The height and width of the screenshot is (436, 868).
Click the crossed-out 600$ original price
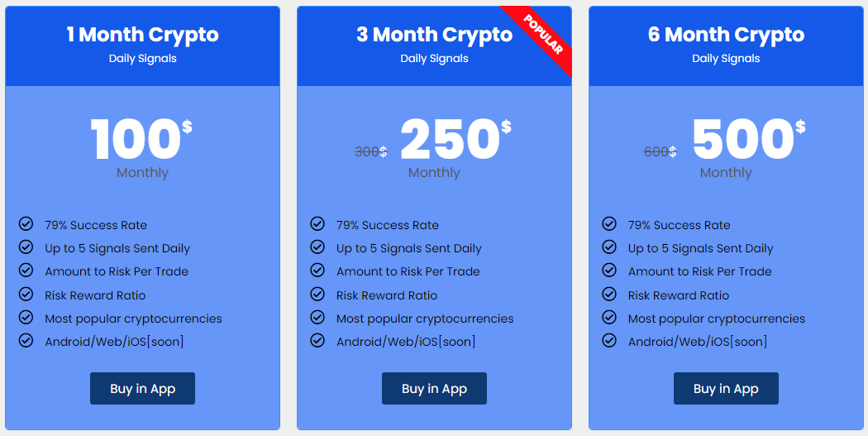661,151
